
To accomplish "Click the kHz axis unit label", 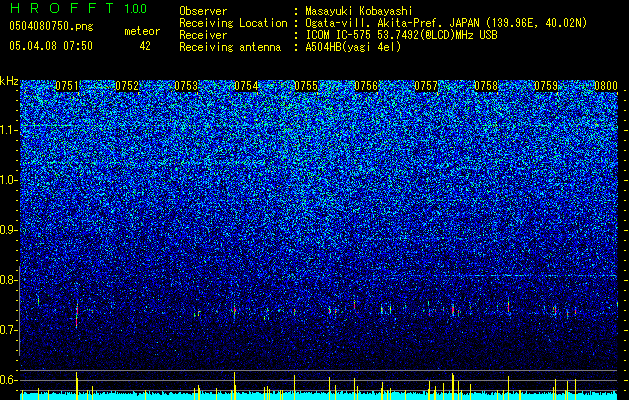I will [9, 81].
